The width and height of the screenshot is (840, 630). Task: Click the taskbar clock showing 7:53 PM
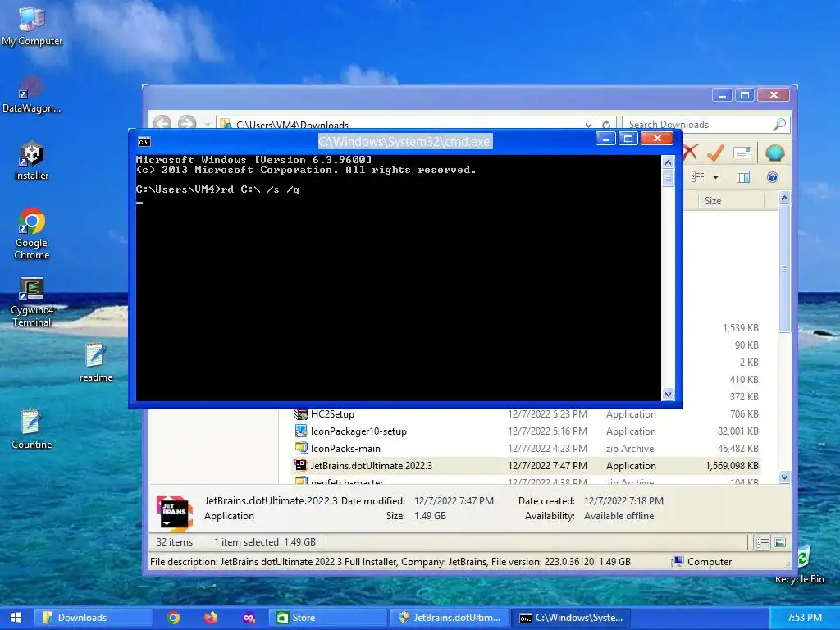click(x=805, y=618)
